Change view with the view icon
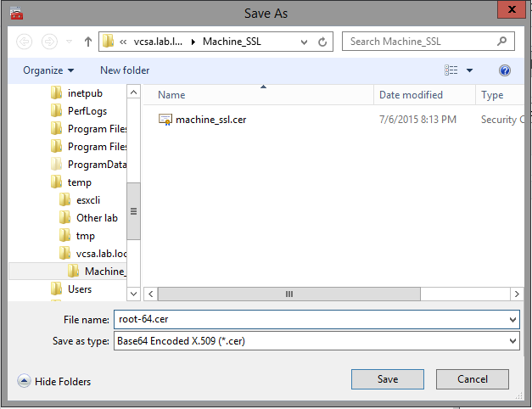Image resolution: width=532 pixels, height=409 pixels. pyautogui.click(x=451, y=70)
